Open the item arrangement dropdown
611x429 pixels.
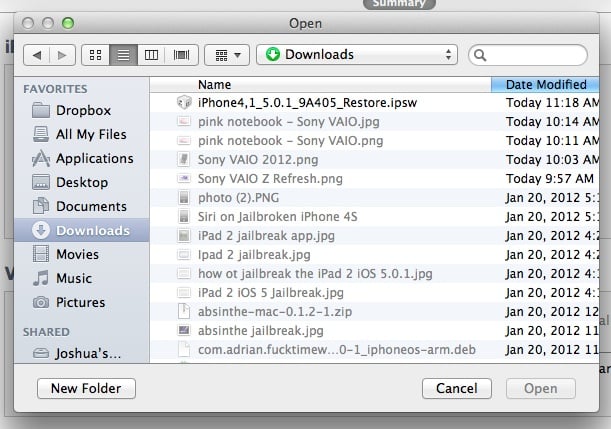227,55
